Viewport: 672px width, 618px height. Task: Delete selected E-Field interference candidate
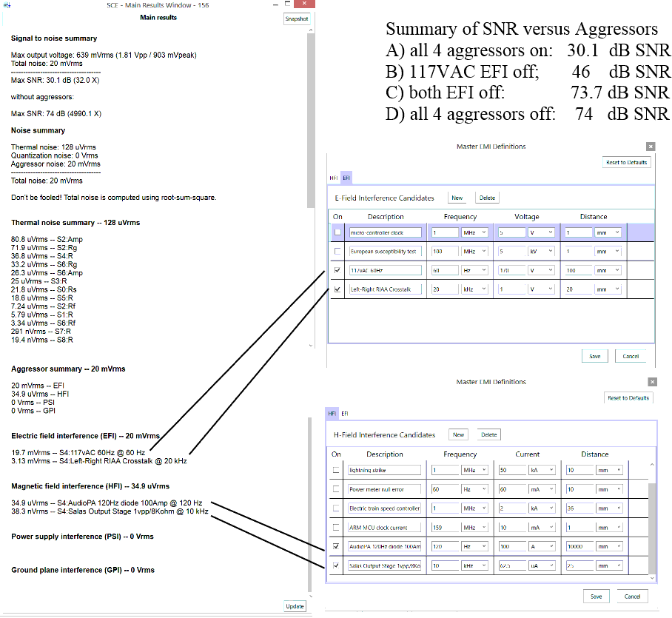(x=487, y=198)
